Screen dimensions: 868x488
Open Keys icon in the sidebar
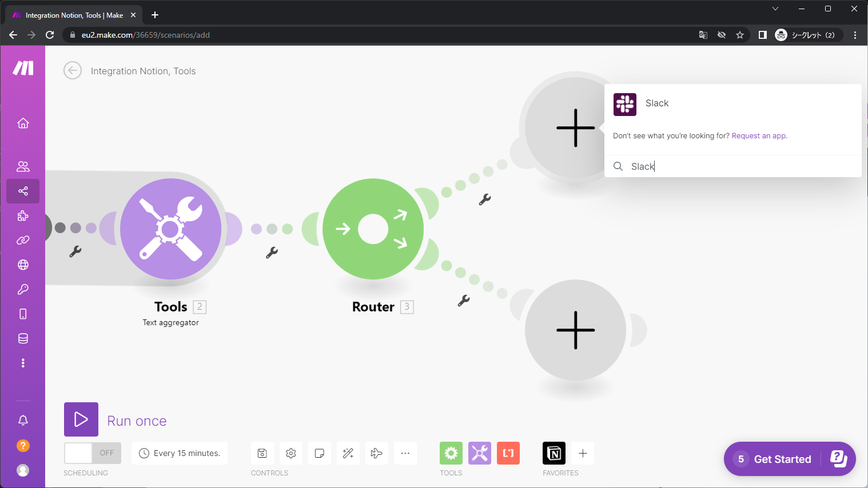point(23,289)
